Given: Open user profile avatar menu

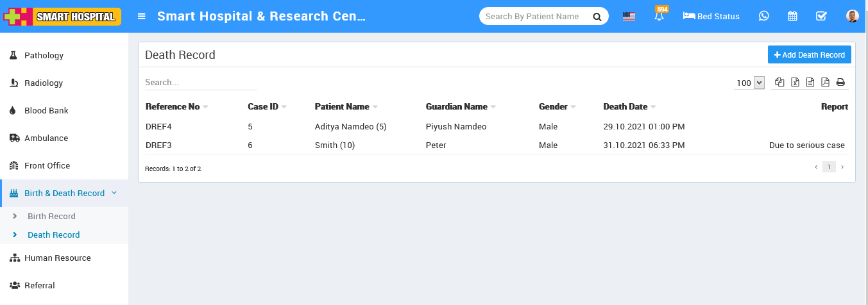Looking at the screenshot, I should pos(852,17).
